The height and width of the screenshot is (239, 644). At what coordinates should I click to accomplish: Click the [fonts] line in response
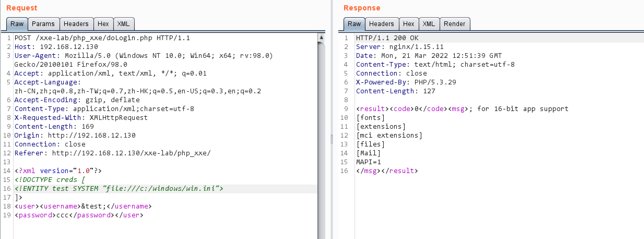[370, 118]
